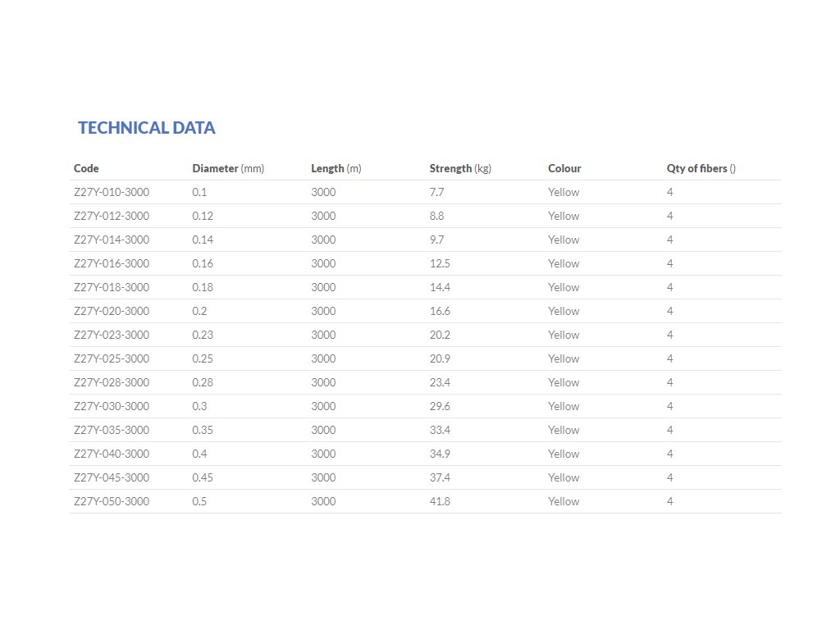This screenshot has width=840, height=630.
Task: Click Yellow in the Z27Y-018-3000 row
Action: pyautogui.click(x=564, y=287)
